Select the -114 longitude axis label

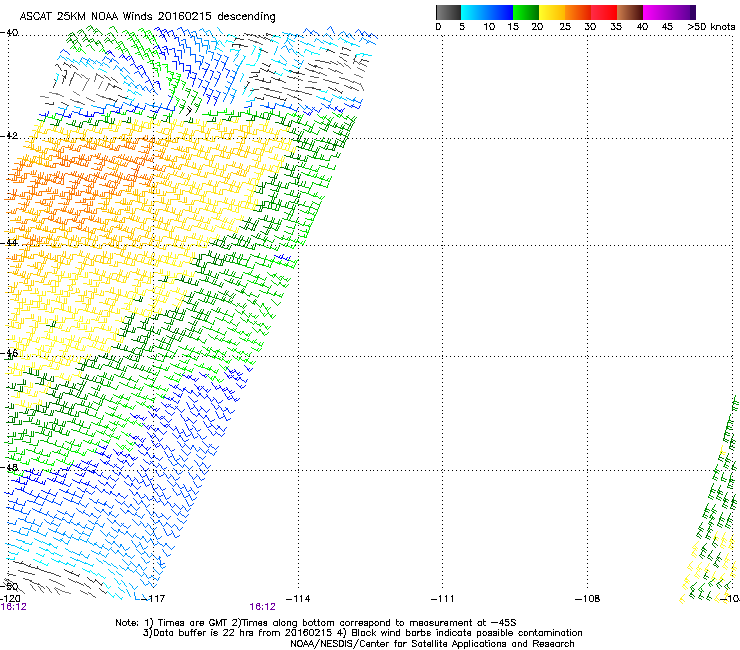coord(298,598)
